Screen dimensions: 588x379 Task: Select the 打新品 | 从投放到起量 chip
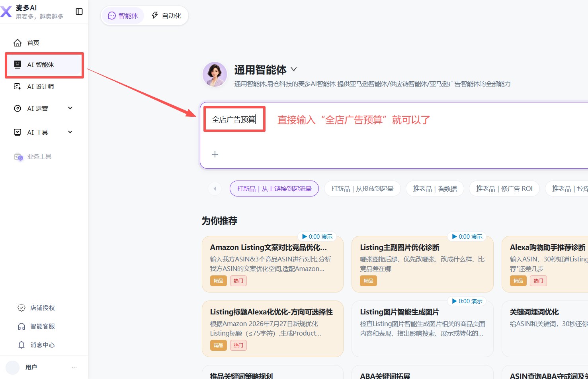pos(362,189)
